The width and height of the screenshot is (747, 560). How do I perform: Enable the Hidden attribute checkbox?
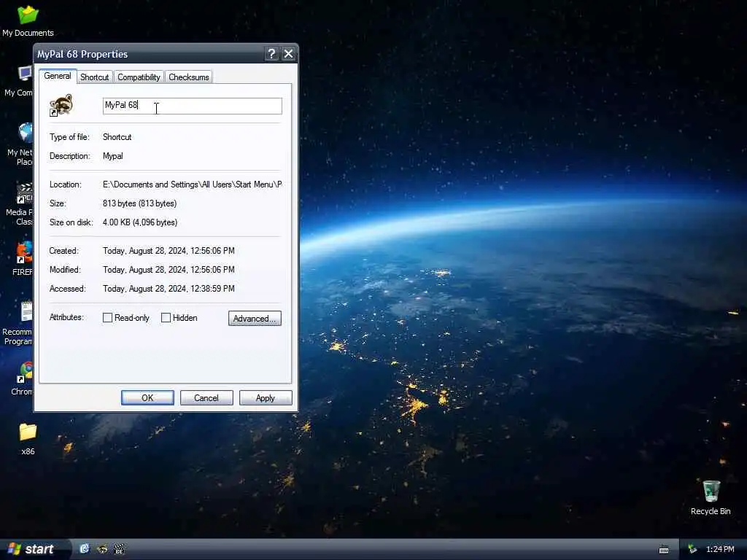pos(166,318)
